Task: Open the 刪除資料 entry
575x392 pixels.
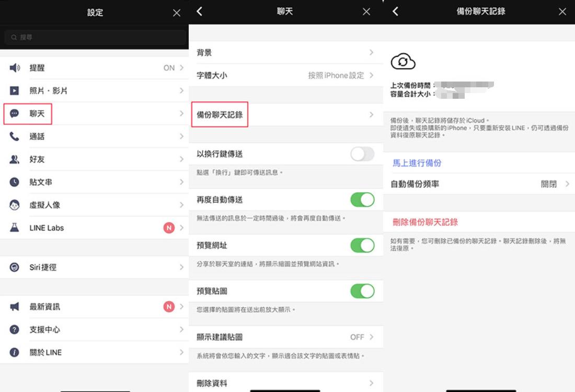Action: 286,383
